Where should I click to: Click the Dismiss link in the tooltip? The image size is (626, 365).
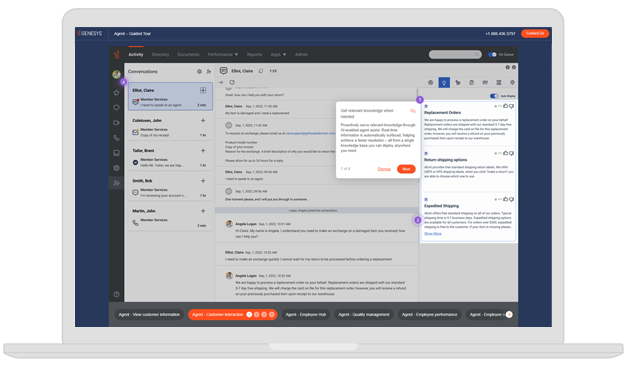point(384,169)
